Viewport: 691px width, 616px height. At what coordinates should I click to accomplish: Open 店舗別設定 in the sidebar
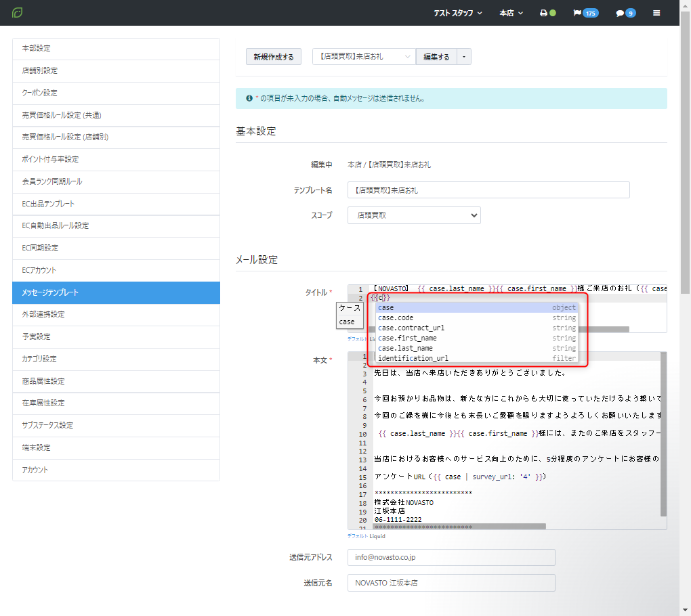pos(116,71)
